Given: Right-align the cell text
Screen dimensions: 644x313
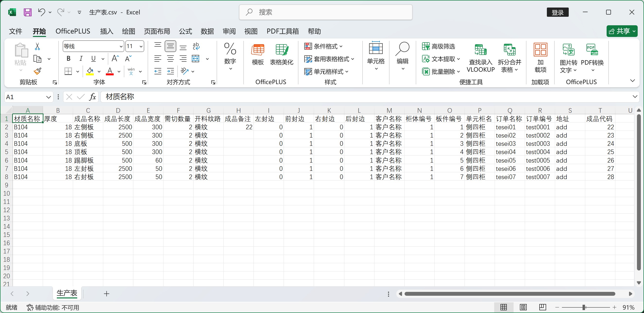Looking at the screenshot, I should (x=183, y=59).
